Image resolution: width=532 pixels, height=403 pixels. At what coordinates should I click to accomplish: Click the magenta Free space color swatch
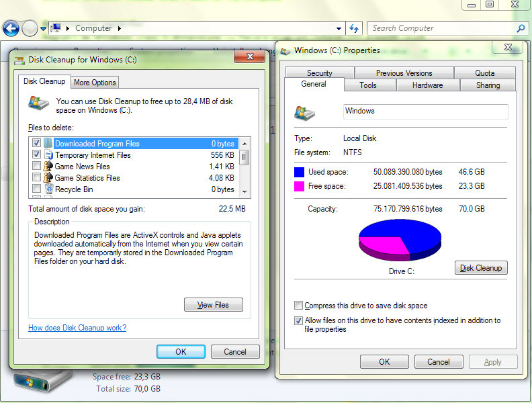(x=299, y=186)
